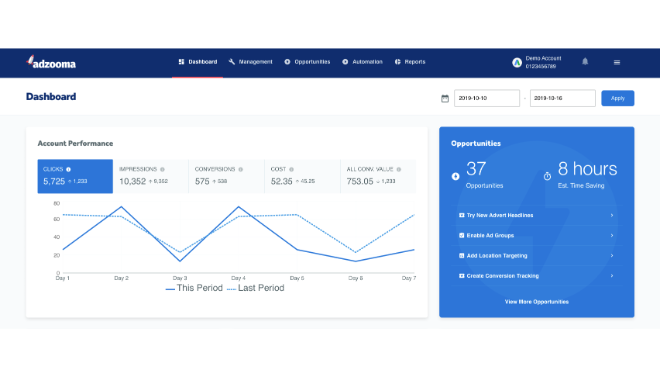This screenshot has width=660, height=377.
Task: Click the Adzooma logo
Action: [51, 62]
